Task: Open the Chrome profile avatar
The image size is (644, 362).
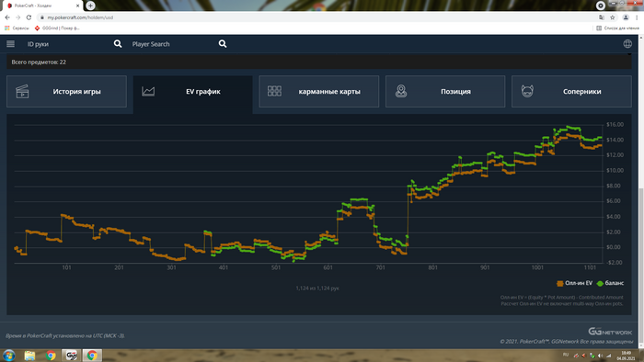Action: tap(626, 17)
